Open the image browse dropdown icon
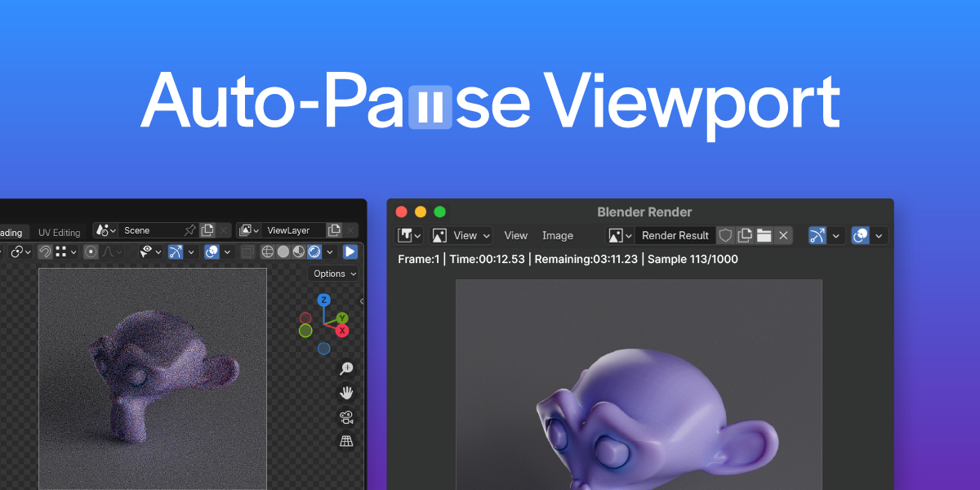Viewport: 980px width, 490px height. [x=620, y=235]
